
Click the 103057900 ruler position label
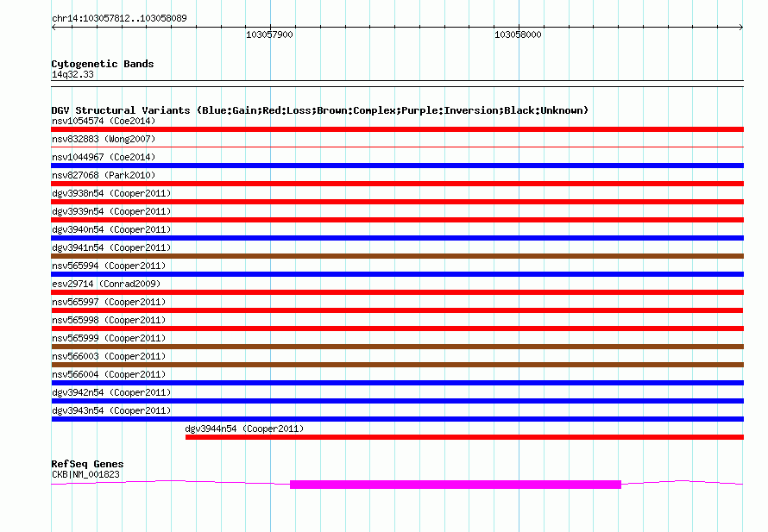click(269, 34)
